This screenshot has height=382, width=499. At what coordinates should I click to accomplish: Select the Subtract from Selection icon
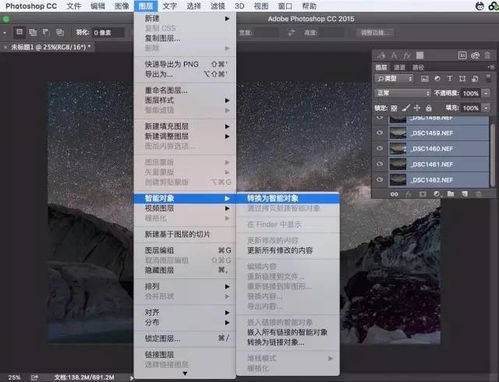click(x=46, y=32)
